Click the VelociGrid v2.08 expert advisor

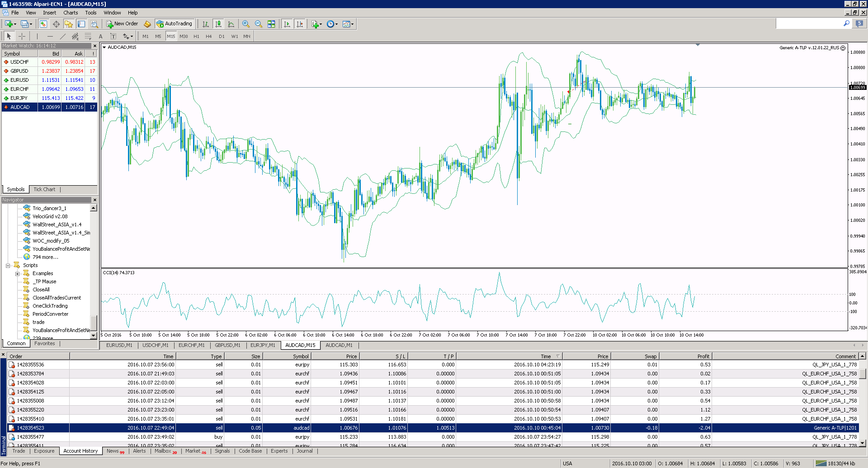point(50,216)
